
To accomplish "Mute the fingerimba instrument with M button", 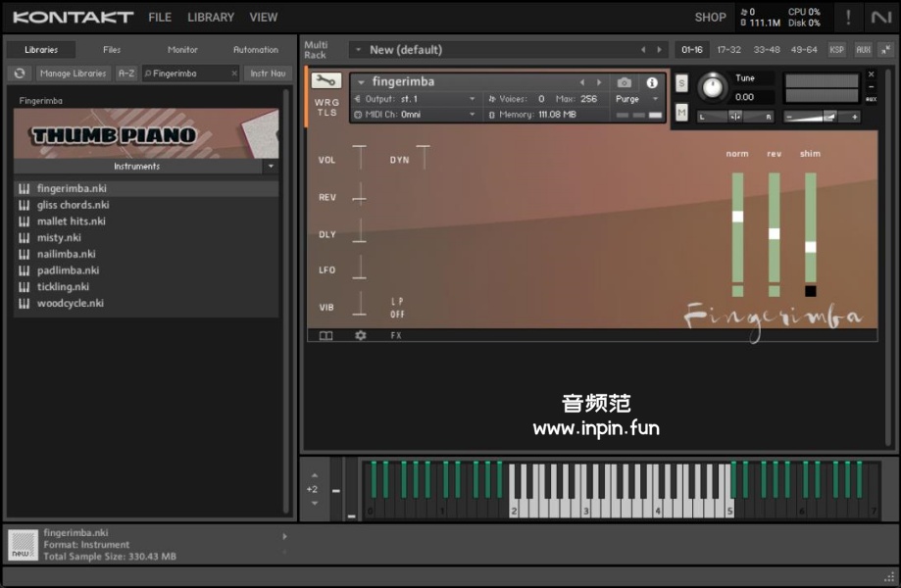I will pos(681,113).
